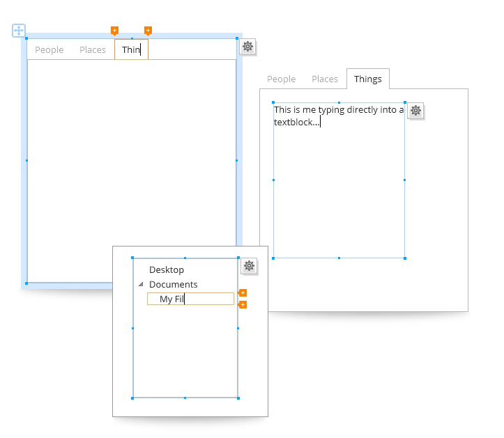This screenshot has width=504, height=438.
Task: Switch to Places tab in the right tab control
Action: pyautogui.click(x=325, y=79)
